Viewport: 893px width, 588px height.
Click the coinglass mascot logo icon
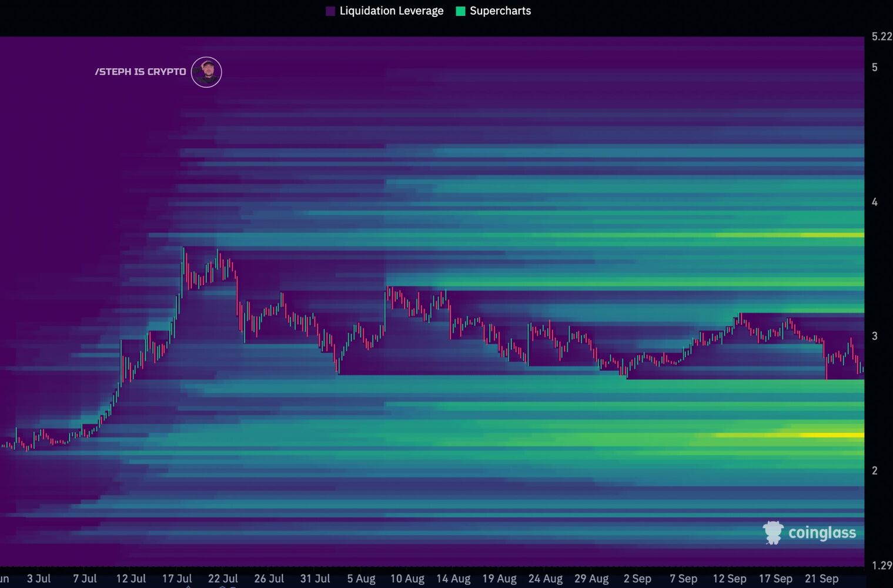pyautogui.click(x=773, y=533)
